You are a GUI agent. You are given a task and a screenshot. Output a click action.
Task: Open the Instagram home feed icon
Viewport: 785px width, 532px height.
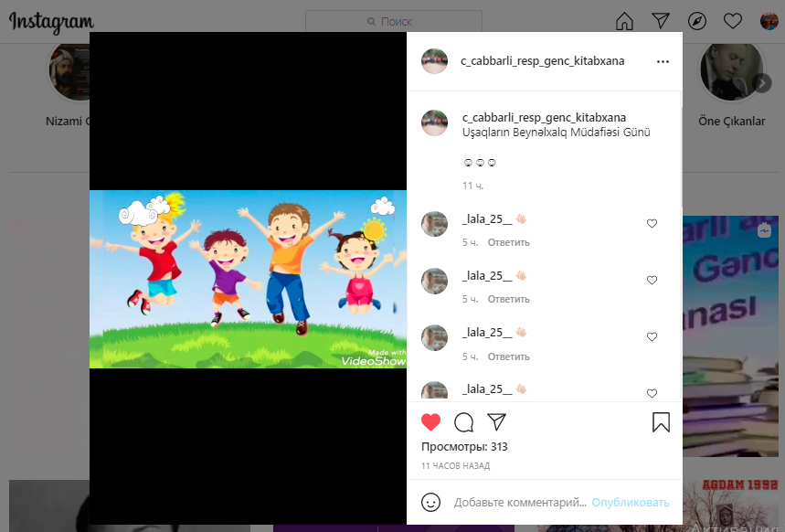pyautogui.click(x=624, y=21)
